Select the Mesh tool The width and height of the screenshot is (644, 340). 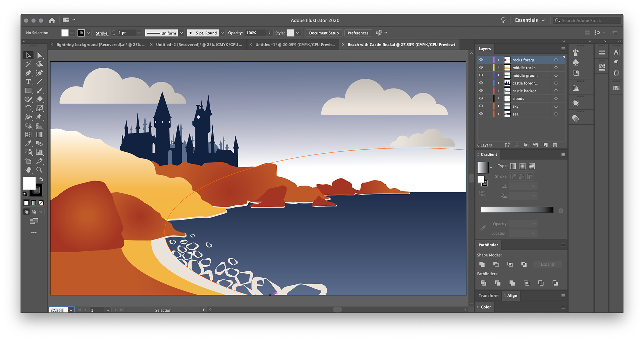pyautogui.click(x=29, y=134)
